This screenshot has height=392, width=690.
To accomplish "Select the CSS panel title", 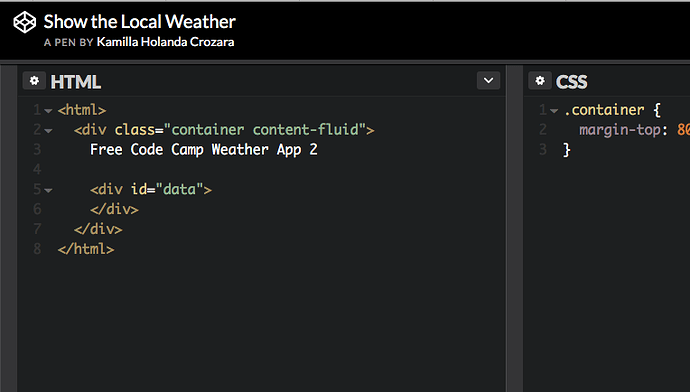I will 572,82.
